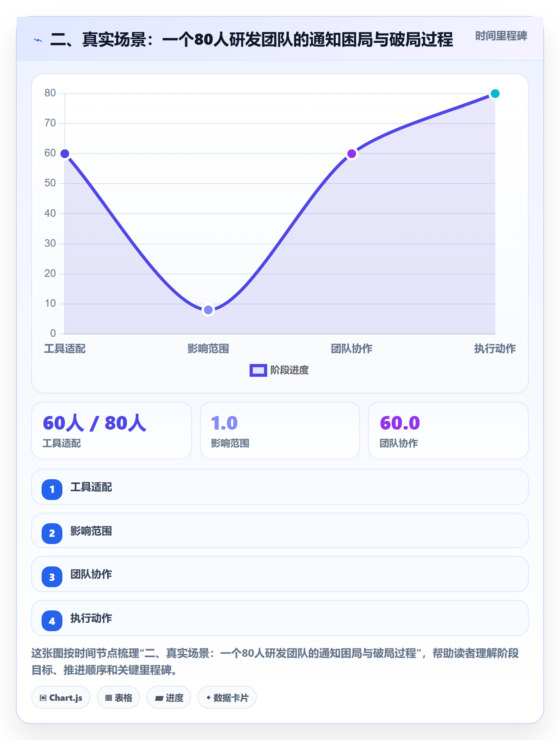Select the 工具适配 data point on chart
The image size is (560, 740).
click(x=65, y=154)
